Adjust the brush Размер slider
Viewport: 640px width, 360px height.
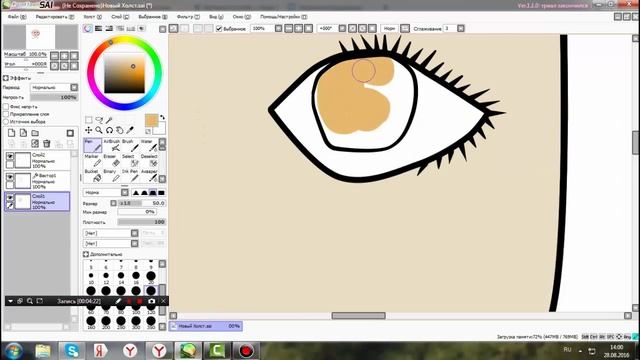(141, 203)
